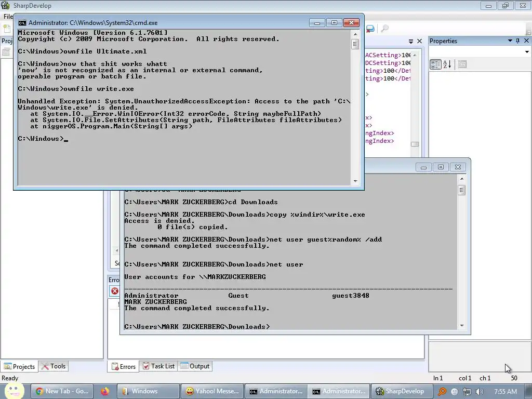Click the new file icon in SharpDevelop toolbar

coord(6,29)
